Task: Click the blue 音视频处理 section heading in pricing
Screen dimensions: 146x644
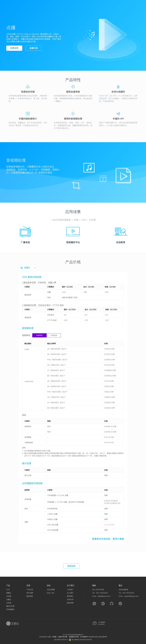Action: (27, 328)
